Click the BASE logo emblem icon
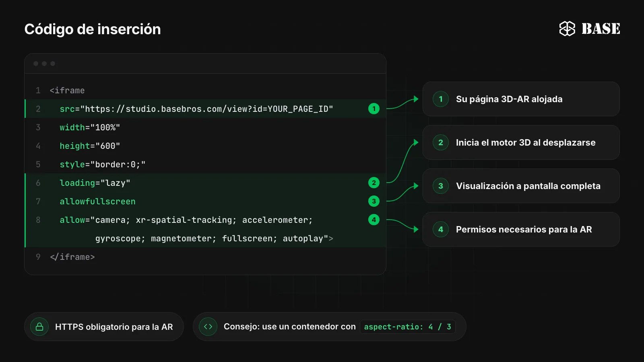Viewport: 644px width, 362px height. click(x=567, y=29)
